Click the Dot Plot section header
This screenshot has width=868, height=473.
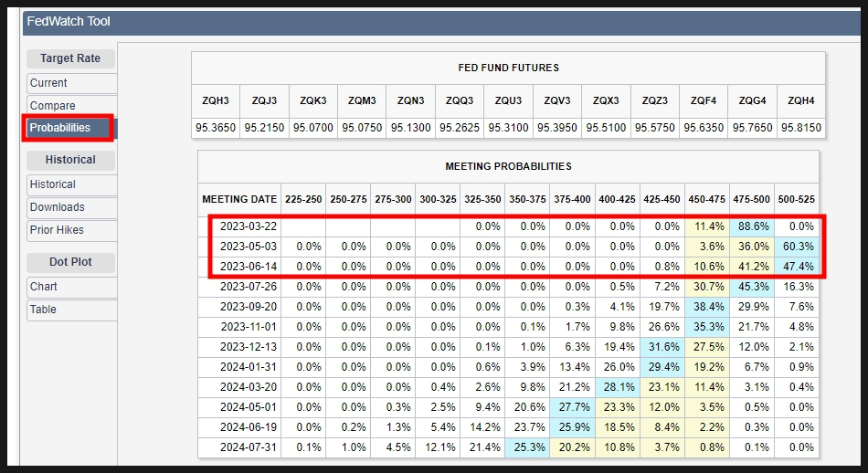pos(70,262)
